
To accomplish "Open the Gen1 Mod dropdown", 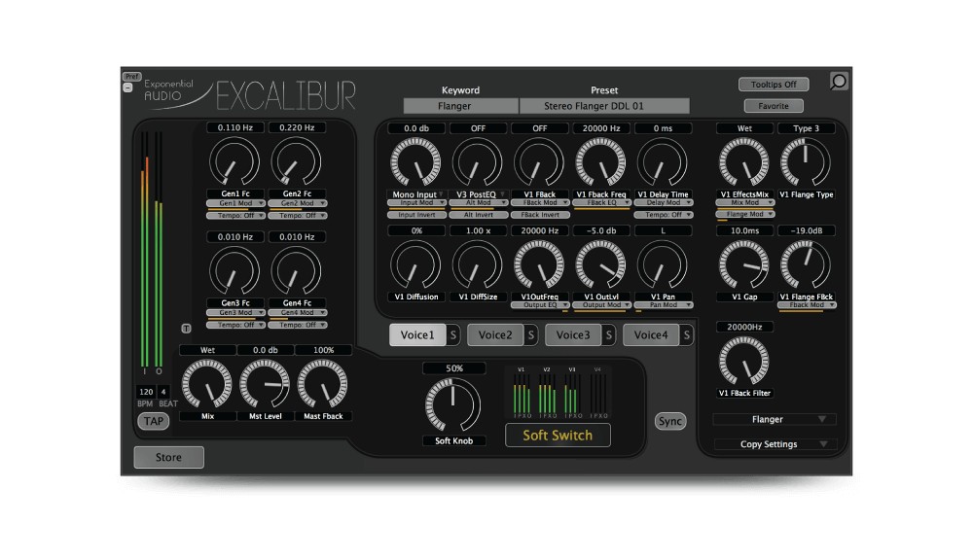I will tap(235, 203).
